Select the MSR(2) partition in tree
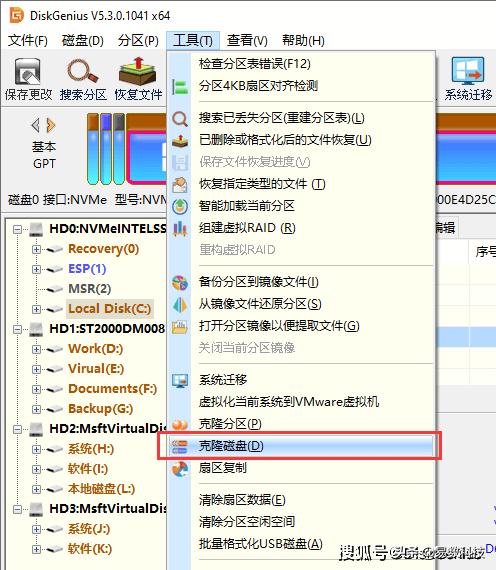Image resolution: width=496 pixels, height=570 pixels. (89, 289)
